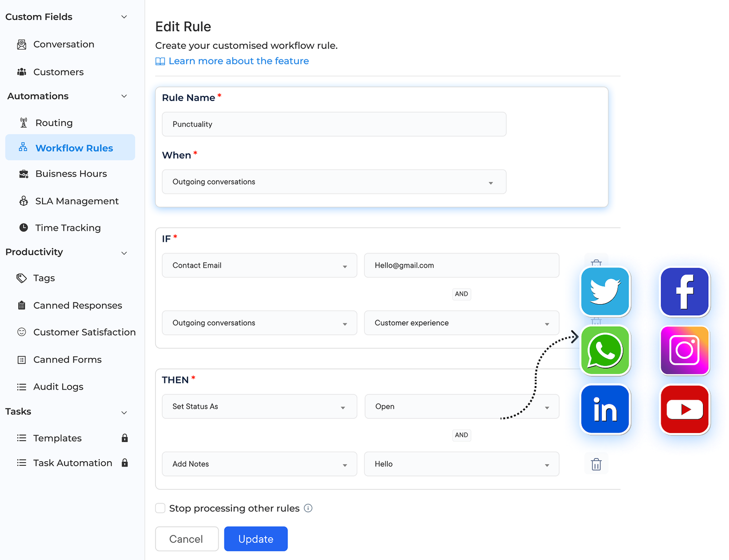Viewport: 729px width, 560px height.
Task: Open the status value dropdown showing Open
Action: 462,407
